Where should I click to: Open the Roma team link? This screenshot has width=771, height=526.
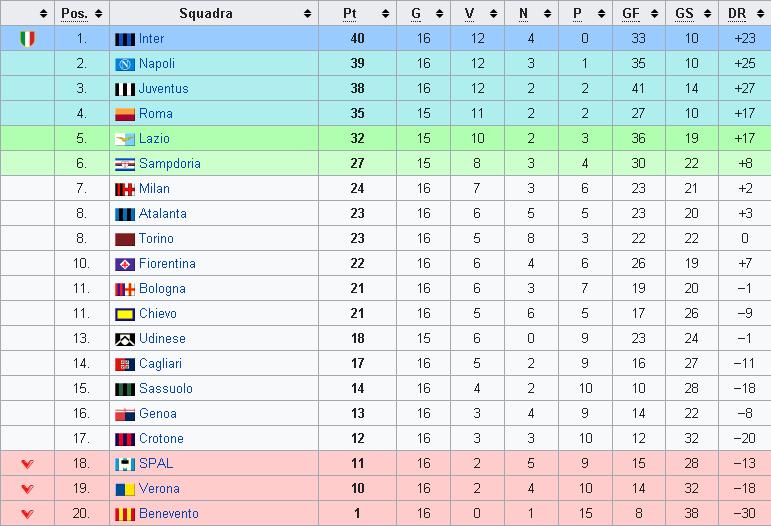click(x=155, y=114)
